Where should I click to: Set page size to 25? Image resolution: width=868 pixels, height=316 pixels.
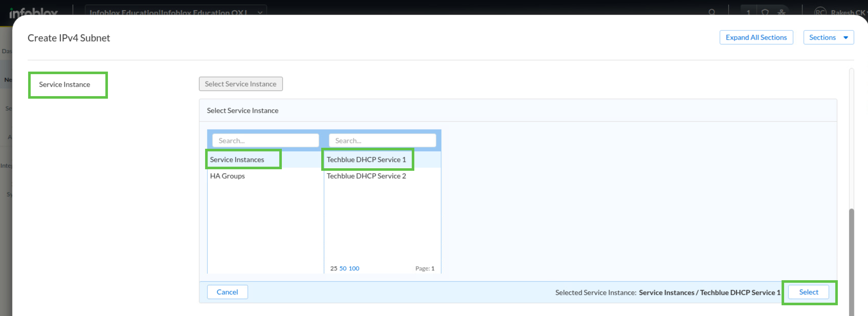tap(333, 268)
